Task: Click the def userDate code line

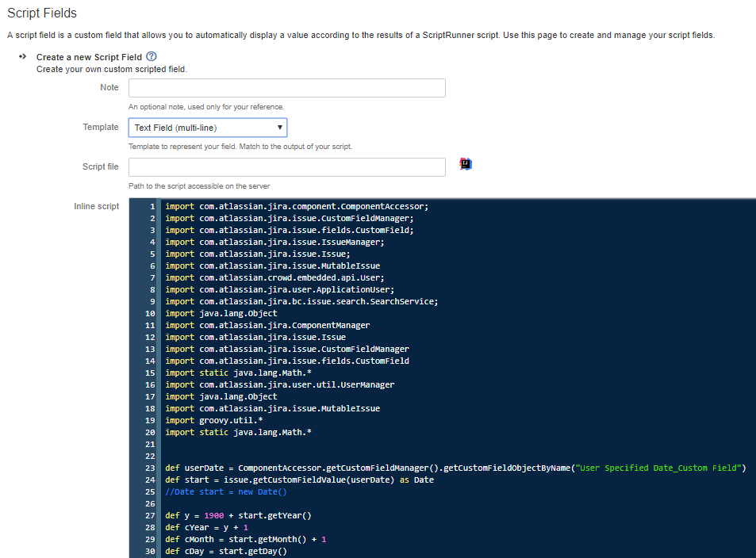Action: tap(455, 468)
